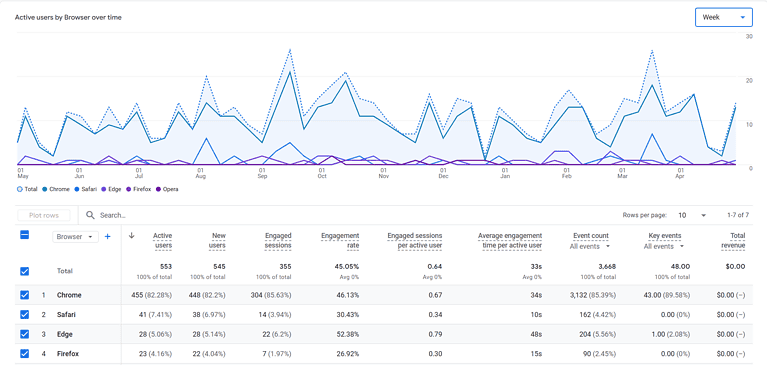767x365 pixels.
Task: Click the Edge browser name
Action: tap(65, 334)
